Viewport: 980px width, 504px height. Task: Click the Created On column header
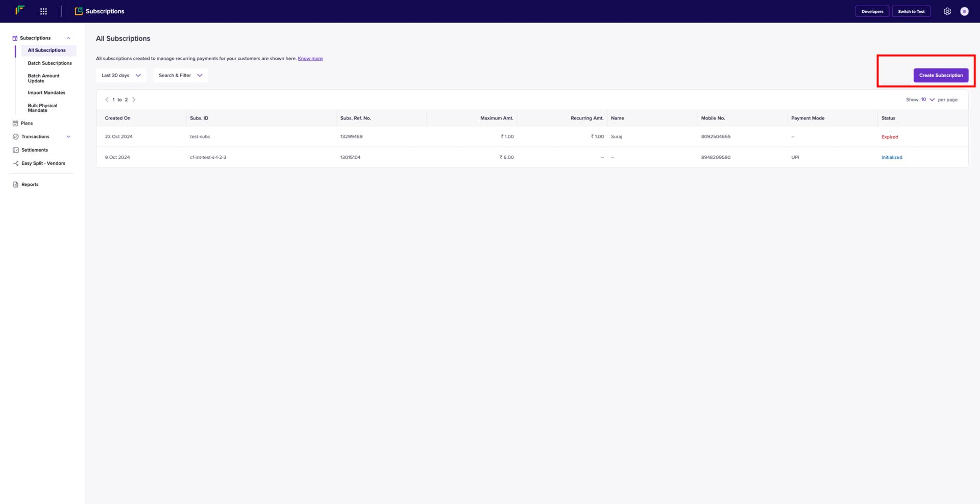117,118
